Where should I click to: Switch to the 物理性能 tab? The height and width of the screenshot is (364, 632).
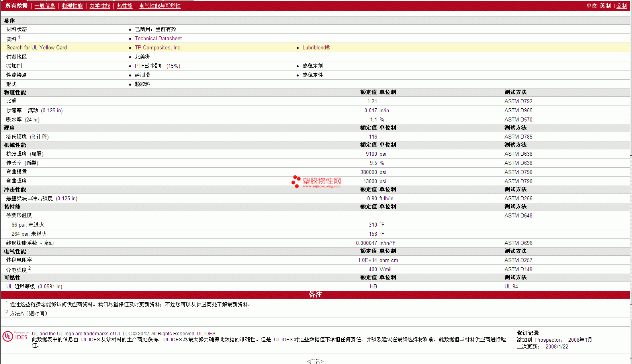72,6
